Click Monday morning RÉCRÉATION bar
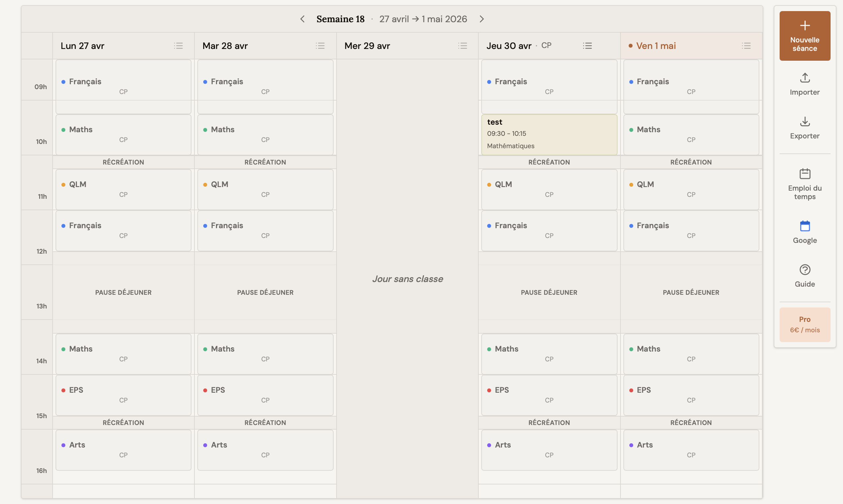The width and height of the screenshot is (843, 504). (x=124, y=162)
